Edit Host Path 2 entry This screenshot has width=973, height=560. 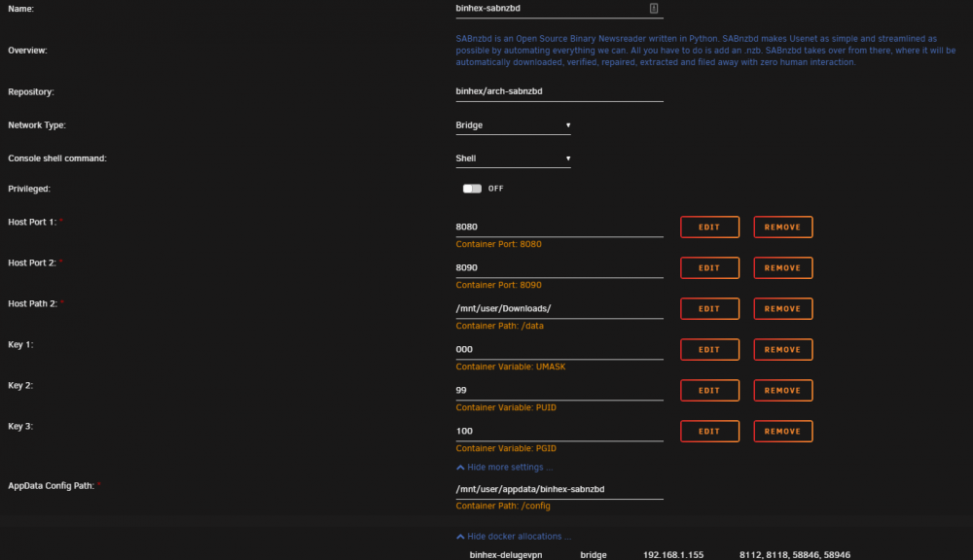pyautogui.click(x=709, y=309)
